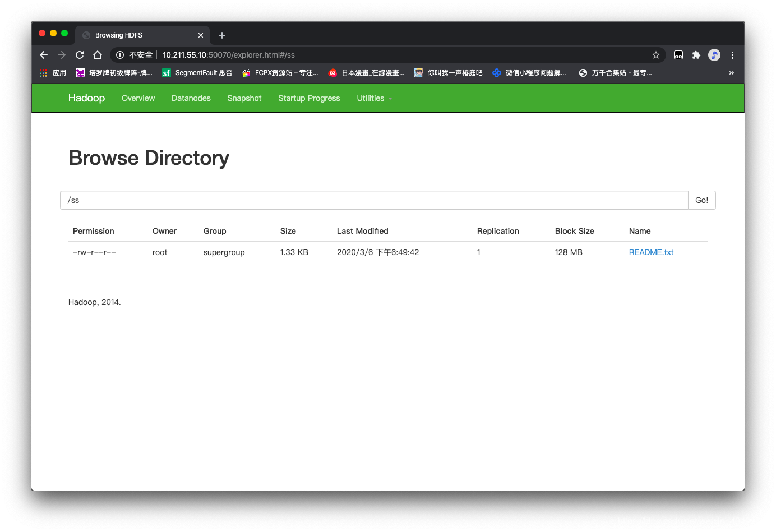Show more bookmarks with double chevron

point(731,73)
